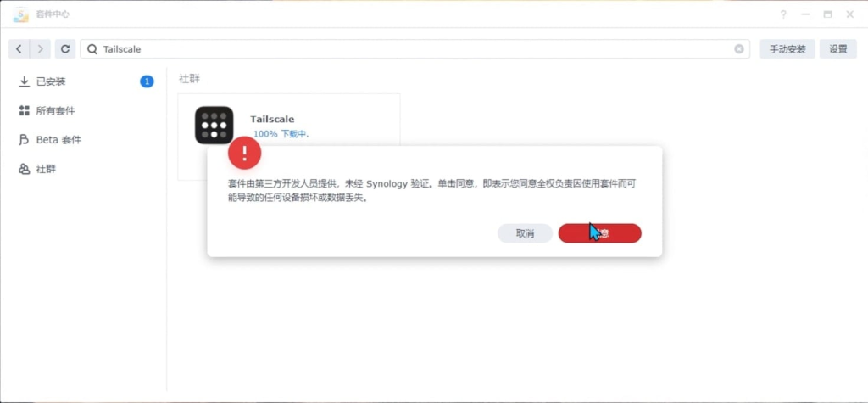Open 手动安装 manual install
Screen dimensions: 868x403
click(787, 48)
